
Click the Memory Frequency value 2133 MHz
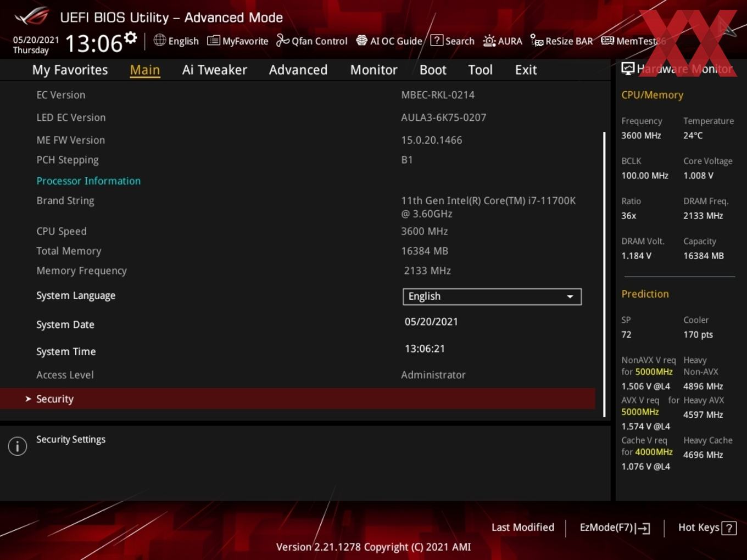(x=427, y=271)
